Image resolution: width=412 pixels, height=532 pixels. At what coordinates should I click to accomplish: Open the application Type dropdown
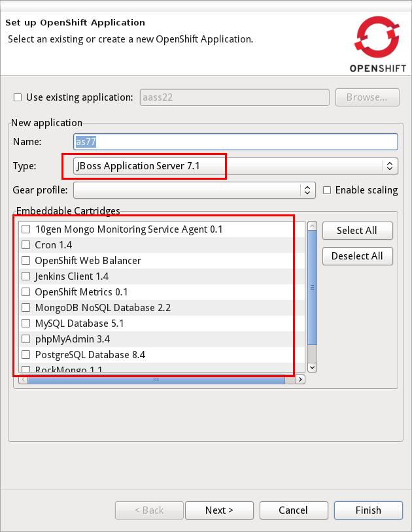(235, 166)
